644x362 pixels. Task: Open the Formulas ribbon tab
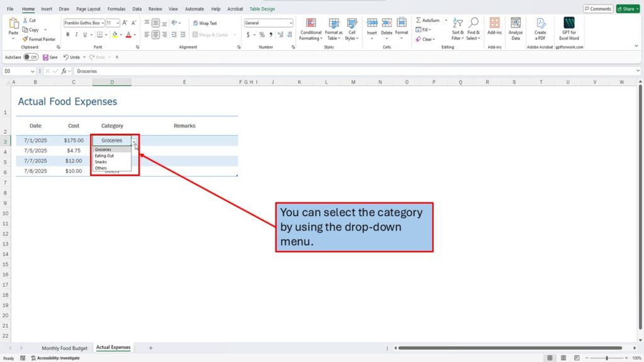(116, 9)
